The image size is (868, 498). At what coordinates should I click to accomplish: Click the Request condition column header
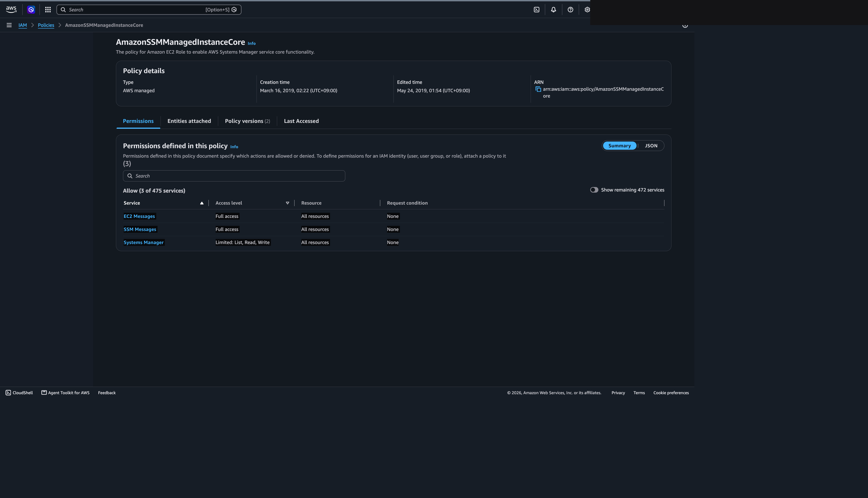407,203
